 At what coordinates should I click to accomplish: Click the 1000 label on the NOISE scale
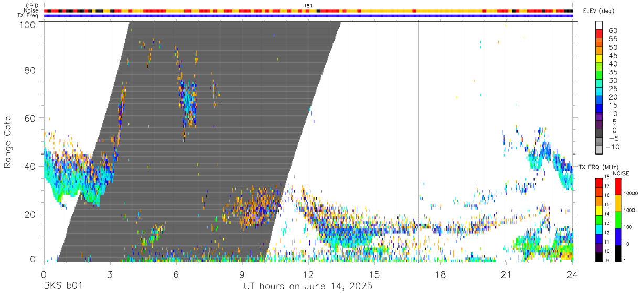coord(629,210)
